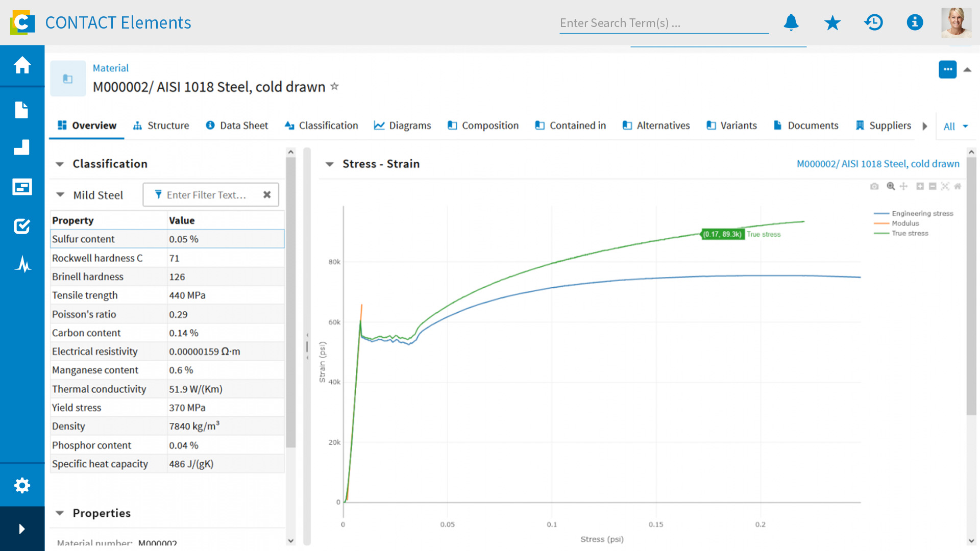
Task: Open the pulse activity sidebar icon
Action: (22, 264)
